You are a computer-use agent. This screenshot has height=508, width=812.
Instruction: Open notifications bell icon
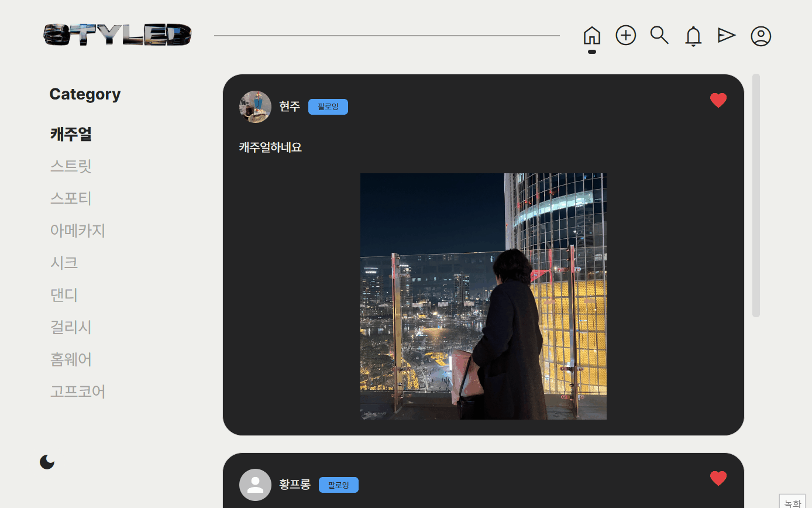coord(693,36)
